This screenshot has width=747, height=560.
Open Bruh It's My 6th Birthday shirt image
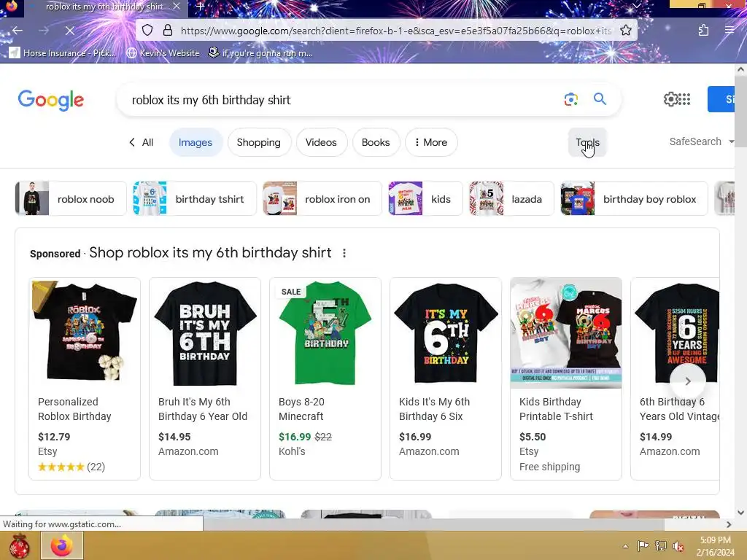(x=205, y=332)
